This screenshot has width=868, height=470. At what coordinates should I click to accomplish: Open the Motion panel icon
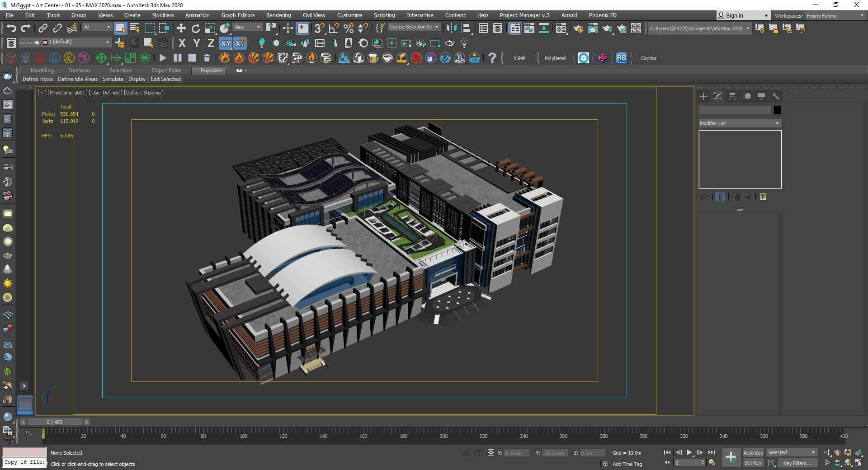pos(747,96)
